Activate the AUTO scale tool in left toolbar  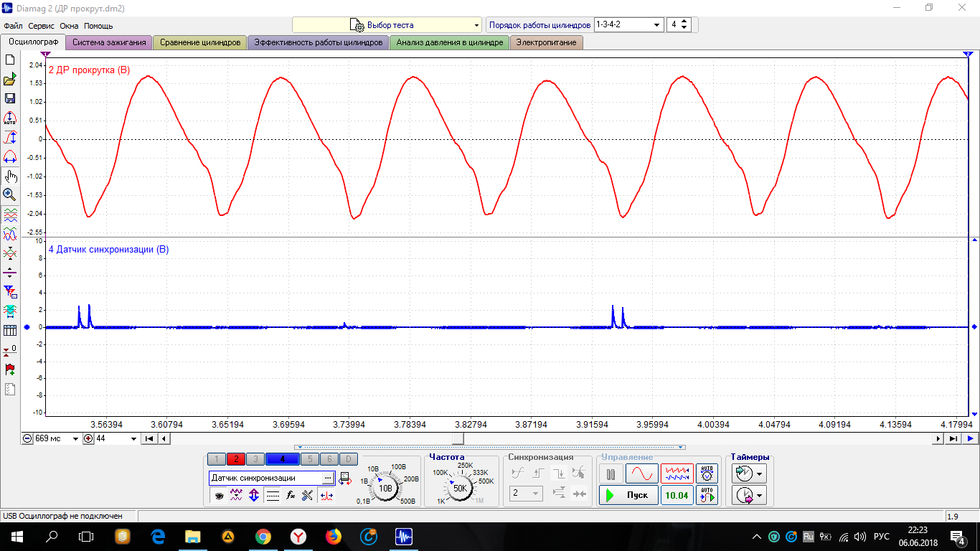click(x=10, y=118)
